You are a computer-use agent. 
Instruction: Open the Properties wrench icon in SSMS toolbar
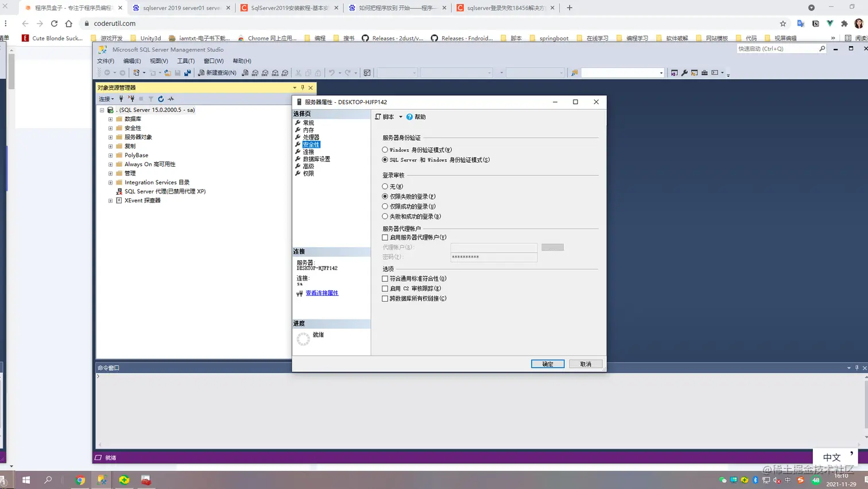pyautogui.click(x=684, y=73)
